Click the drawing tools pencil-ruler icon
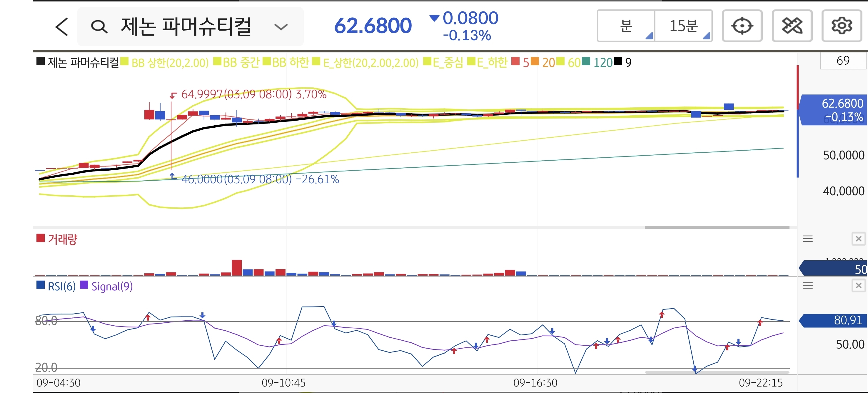 pos(792,26)
